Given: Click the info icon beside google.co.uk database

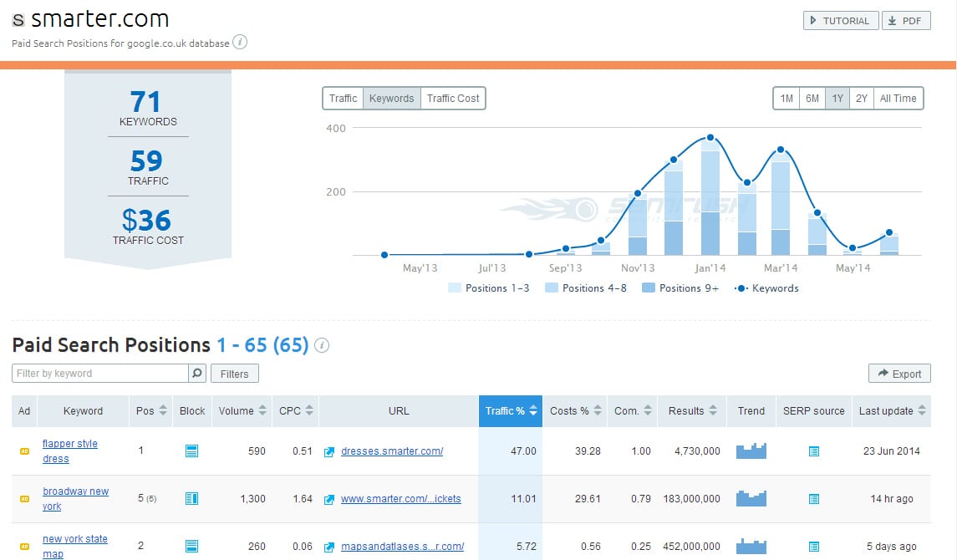Looking at the screenshot, I should tap(240, 42).
